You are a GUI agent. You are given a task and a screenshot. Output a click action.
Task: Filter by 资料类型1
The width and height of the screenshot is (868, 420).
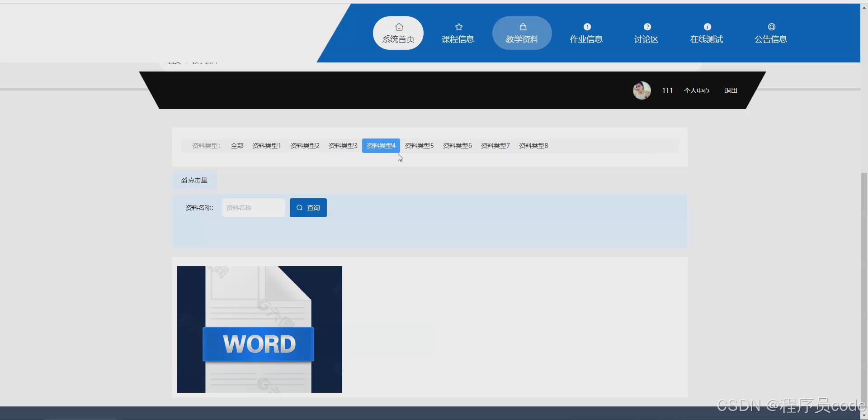267,146
